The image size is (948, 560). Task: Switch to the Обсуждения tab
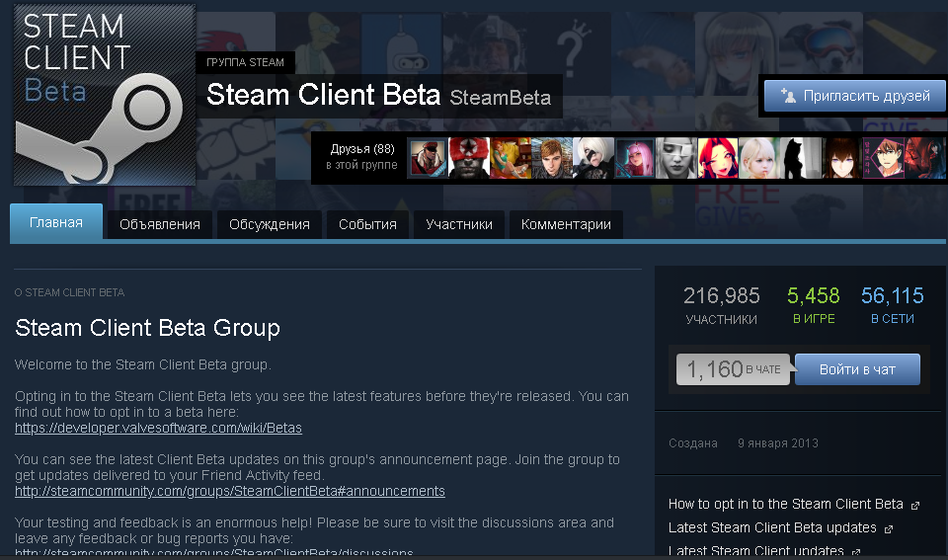point(269,224)
